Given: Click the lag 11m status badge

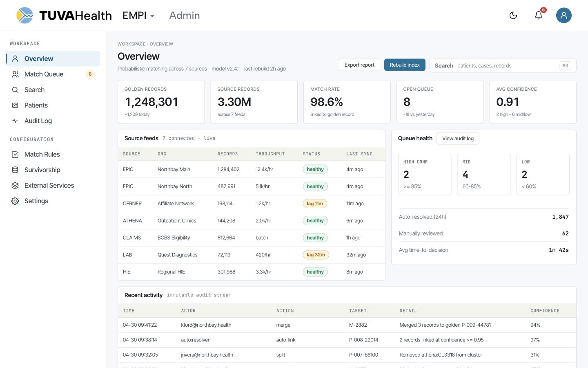Looking at the screenshot, I should click(x=315, y=204).
